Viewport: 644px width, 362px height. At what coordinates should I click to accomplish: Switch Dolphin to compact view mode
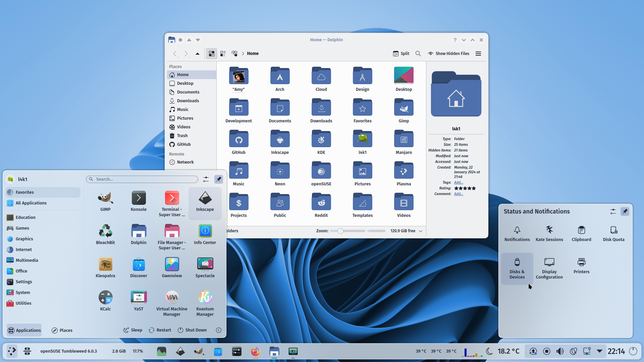coord(223,53)
